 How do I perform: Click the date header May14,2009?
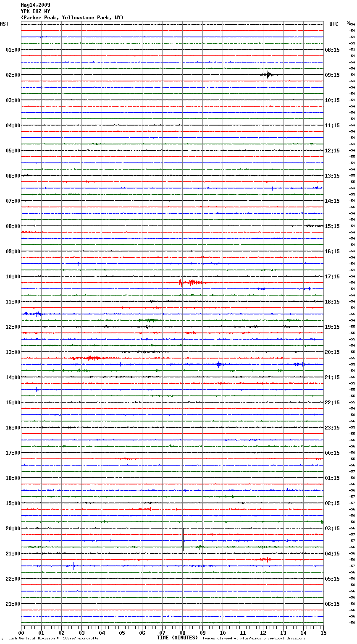tap(35, 5)
